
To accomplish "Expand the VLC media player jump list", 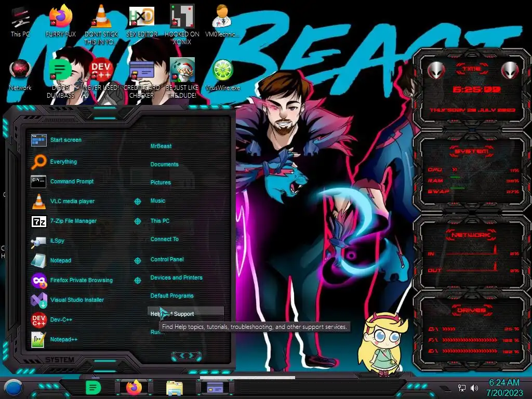I will click(x=137, y=202).
